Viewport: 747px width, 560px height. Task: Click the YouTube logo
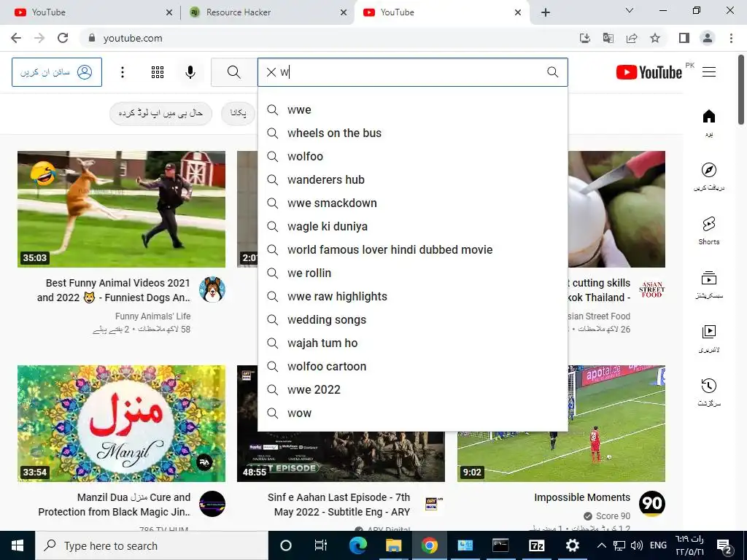click(649, 72)
